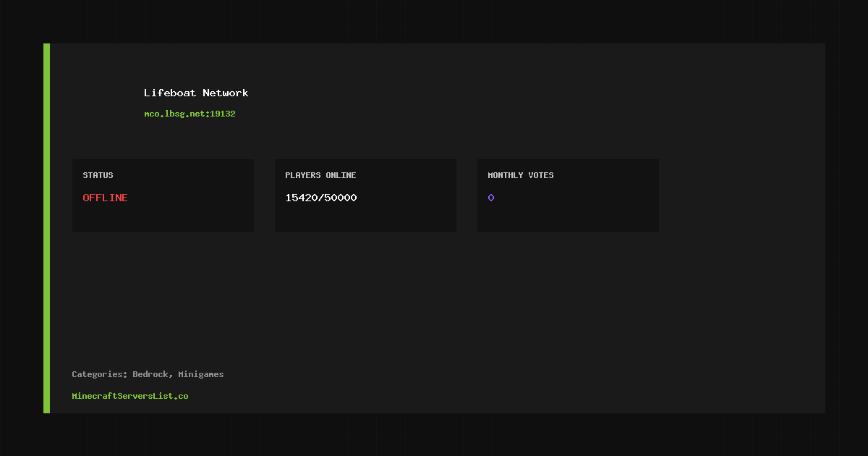The image size is (868, 456).
Task: Select the Players Online stat card
Action: click(365, 195)
